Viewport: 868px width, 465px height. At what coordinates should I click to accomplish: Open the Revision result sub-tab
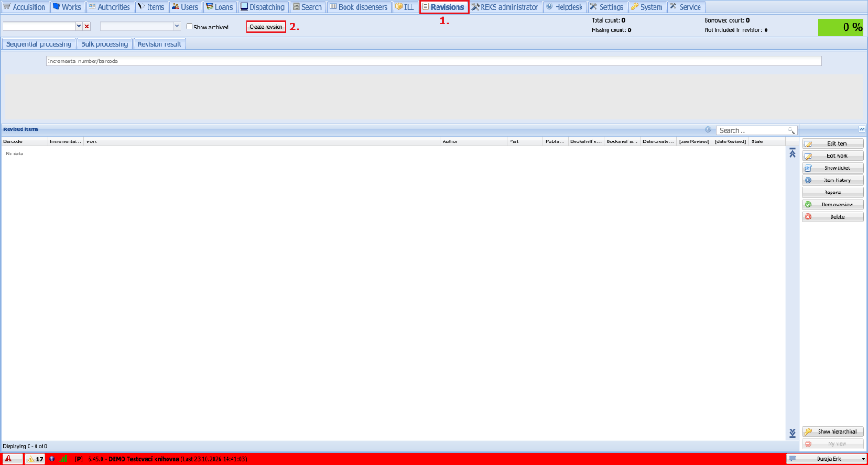tap(160, 44)
